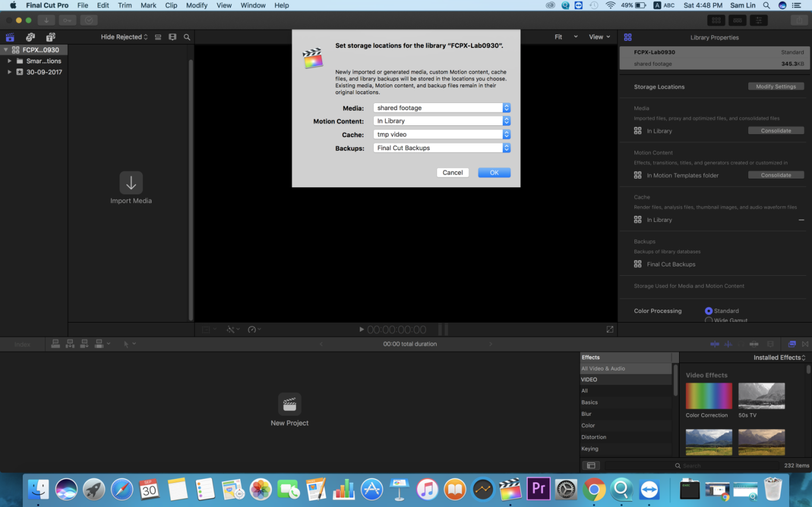Select All Video & Audio effects category
The height and width of the screenshot is (507, 812).
pos(626,369)
